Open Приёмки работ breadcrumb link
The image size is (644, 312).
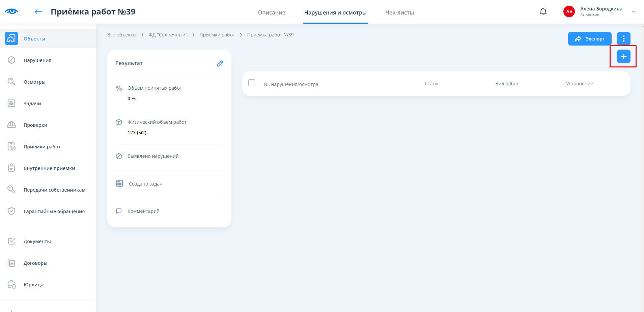coord(217,35)
